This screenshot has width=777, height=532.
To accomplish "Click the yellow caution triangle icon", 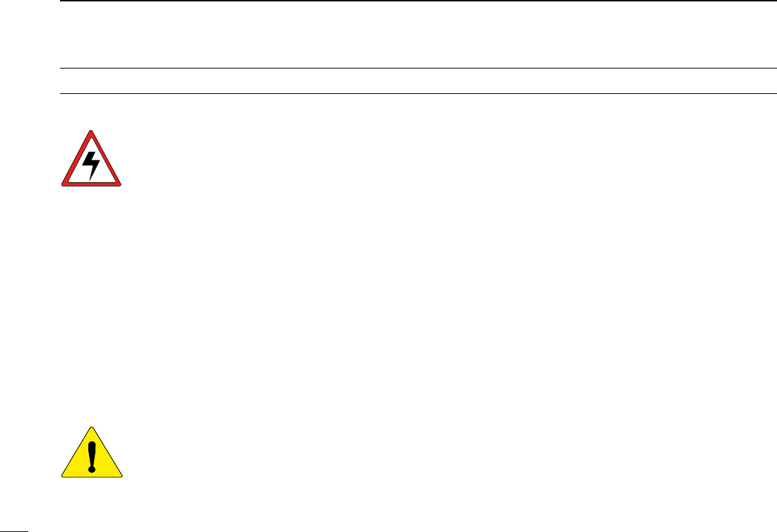I will (92, 452).
